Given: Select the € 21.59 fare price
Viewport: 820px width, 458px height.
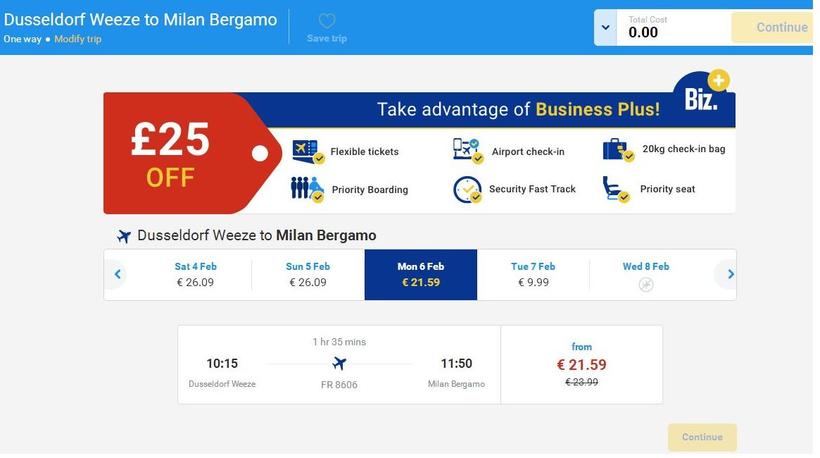Looking at the screenshot, I should point(581,366).
